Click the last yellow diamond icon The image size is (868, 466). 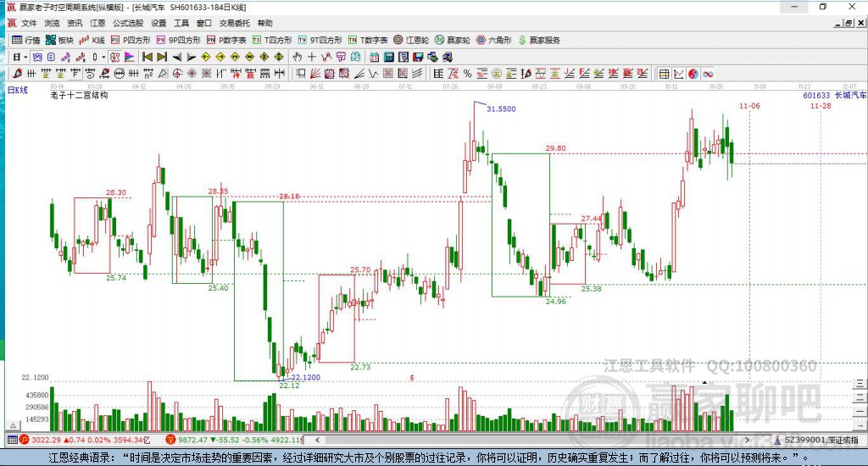pyautogui.click(x=279, y=57)
